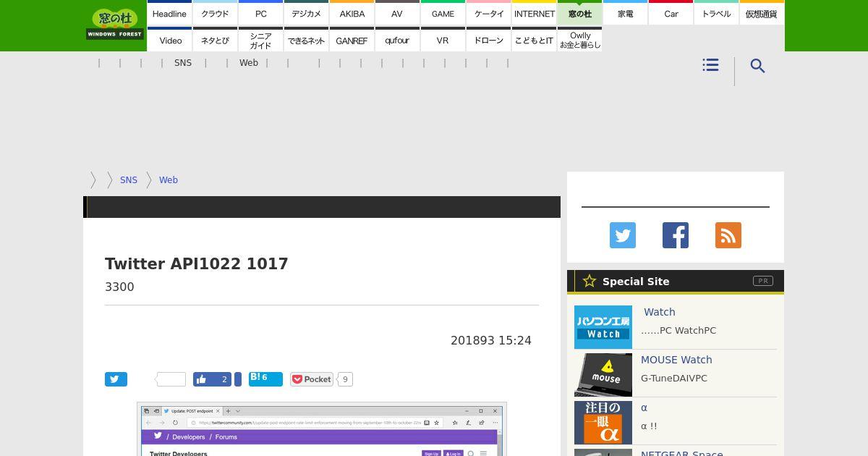Open the mouse laptop thumbnail image

[x=603, y=375]
